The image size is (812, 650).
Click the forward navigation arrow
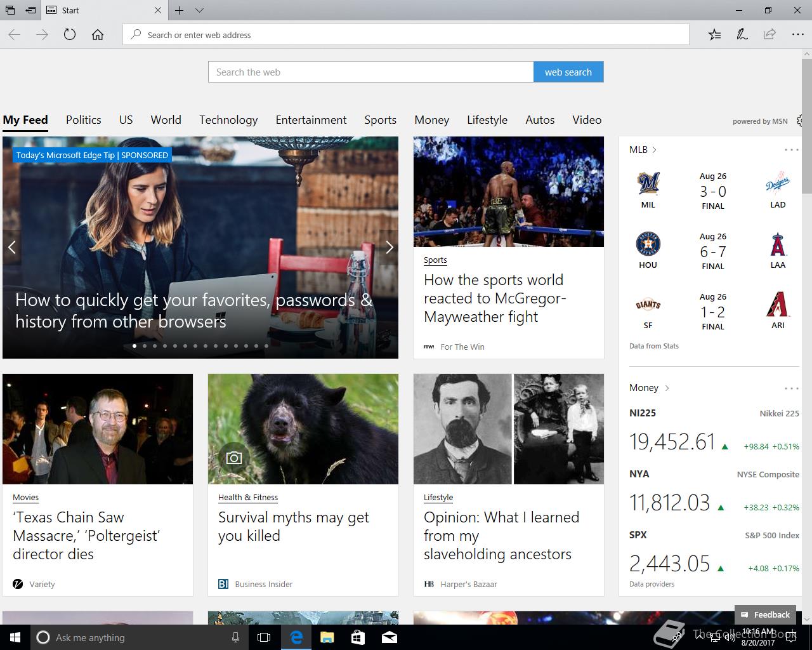click(x=43, y=35)
